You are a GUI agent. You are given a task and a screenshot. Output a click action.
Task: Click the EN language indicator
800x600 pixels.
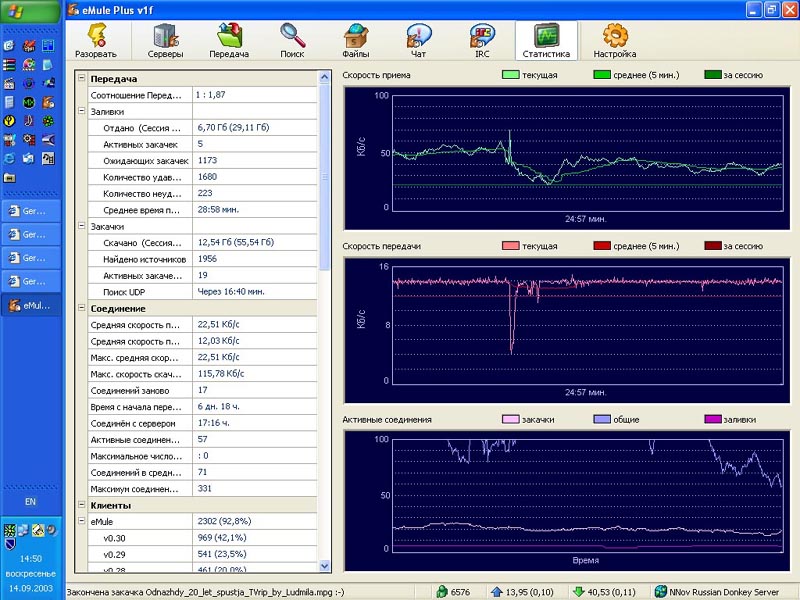[31, 502]
